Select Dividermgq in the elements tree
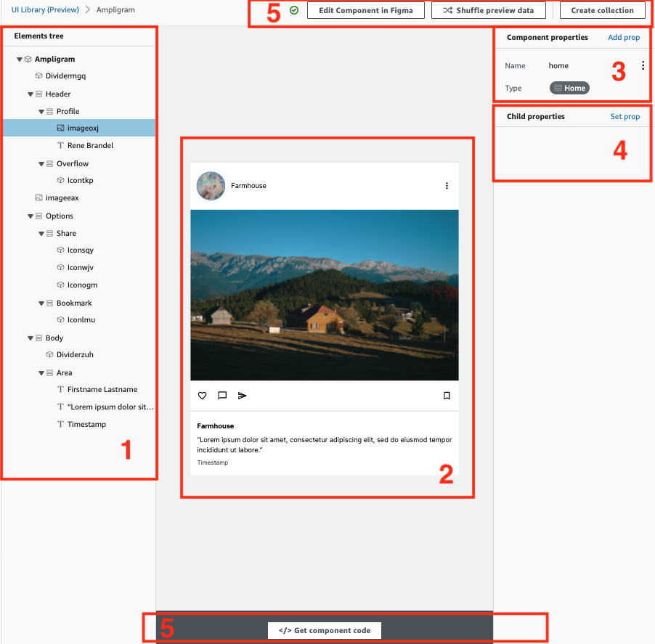655x644 pixels. click(x=65, y=76)
